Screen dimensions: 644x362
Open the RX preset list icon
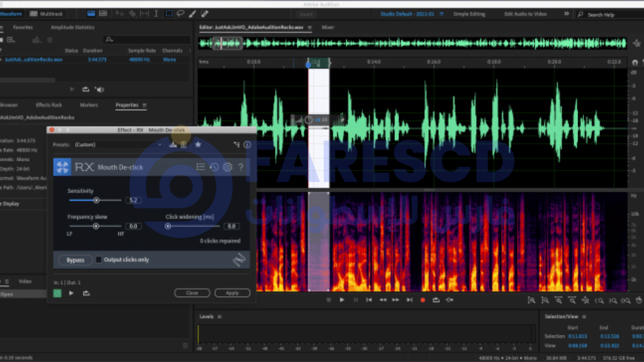(x=200, y=167)
